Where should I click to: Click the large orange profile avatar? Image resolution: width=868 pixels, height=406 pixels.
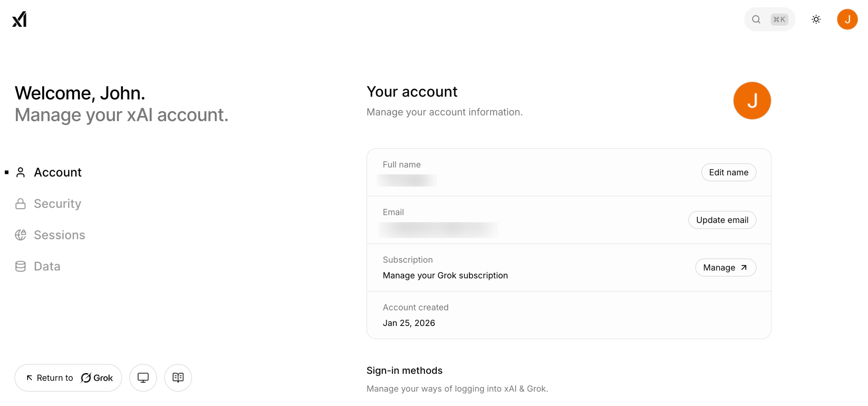tap(751, 101)
